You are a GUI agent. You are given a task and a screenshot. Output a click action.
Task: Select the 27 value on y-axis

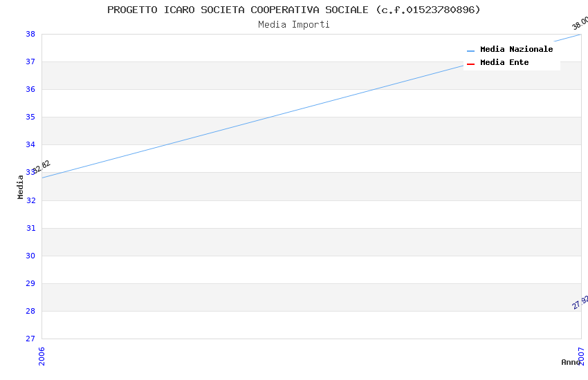click(30, 339)
